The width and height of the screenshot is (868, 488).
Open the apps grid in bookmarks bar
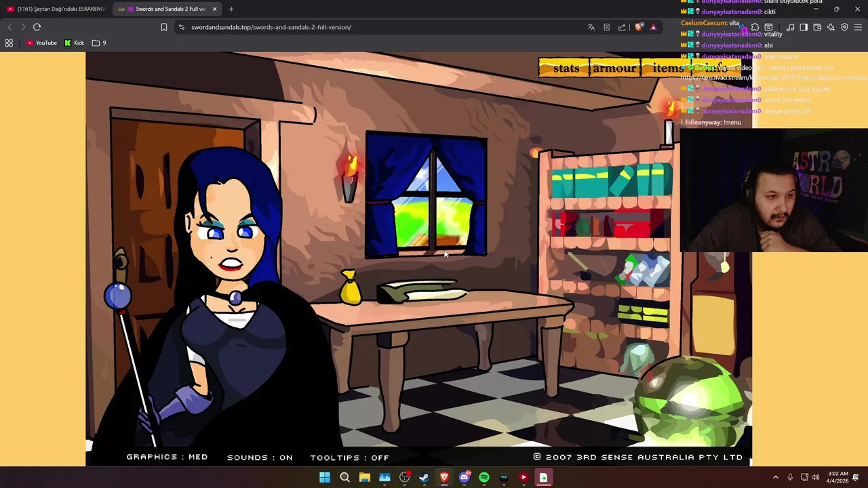pos(9,43)
